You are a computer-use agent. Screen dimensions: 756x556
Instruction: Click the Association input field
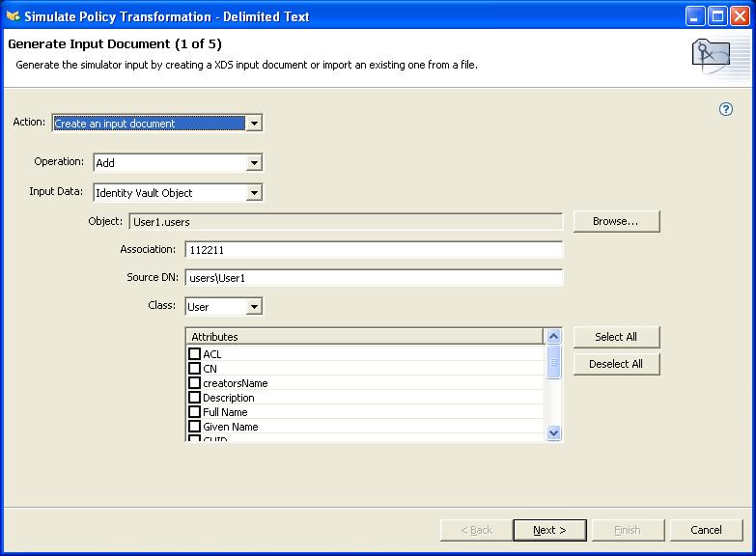pyautogui.click(x=374, y=250)
